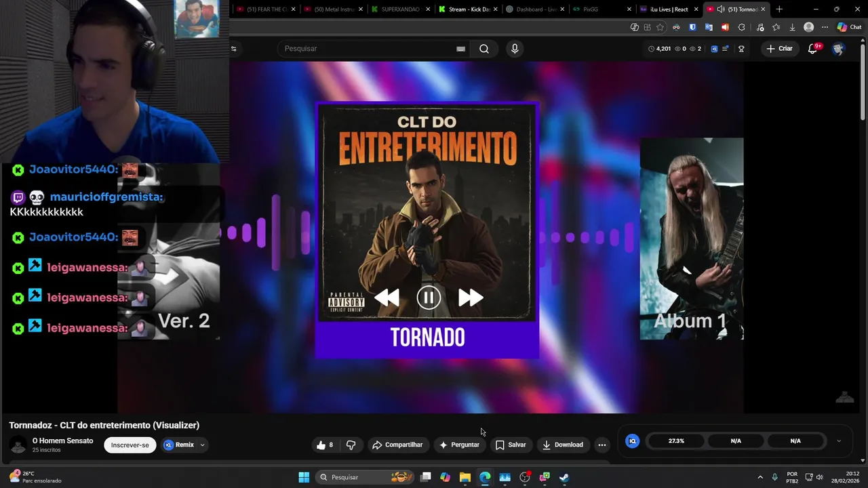Viewport: 868px width, 488px height.
Task: Click the YouTube search magnifier button
Action: (x=484, y=49)
